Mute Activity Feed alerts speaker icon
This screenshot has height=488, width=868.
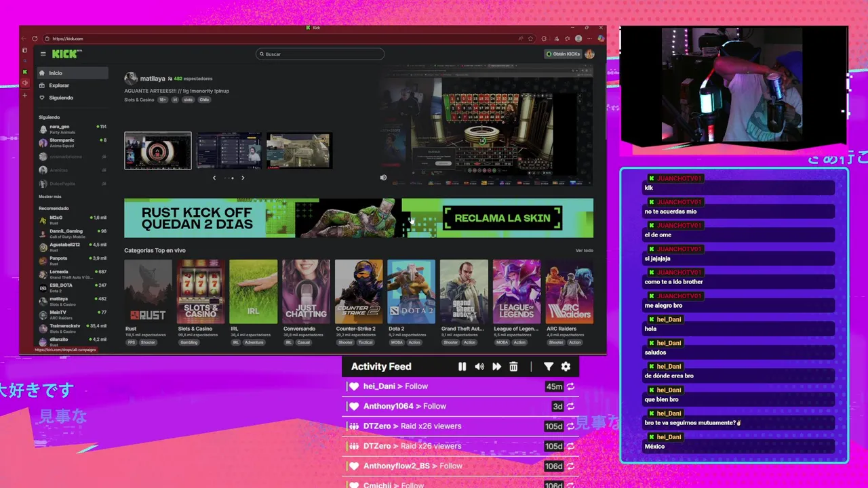(479, 367)
